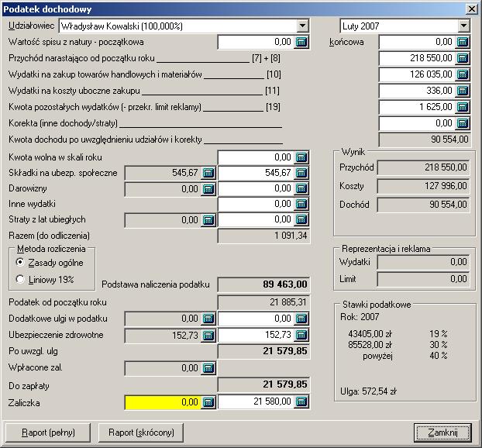Click Wynik Dochód value 90 554,00
The height and width of the screenshot is (448, 482).
[423, 205]
